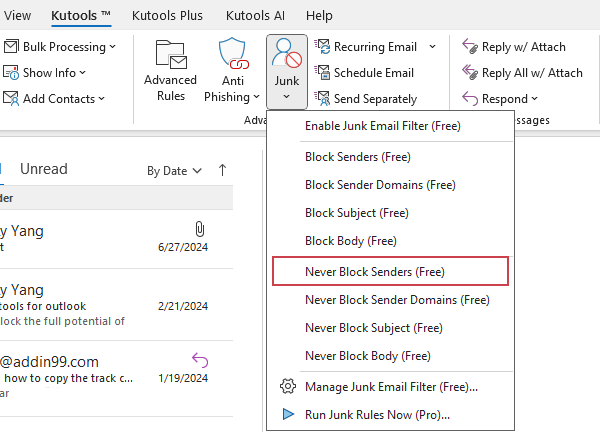Click the gear icon for Manage Junk Email Filter

click(x=288, y=386)
